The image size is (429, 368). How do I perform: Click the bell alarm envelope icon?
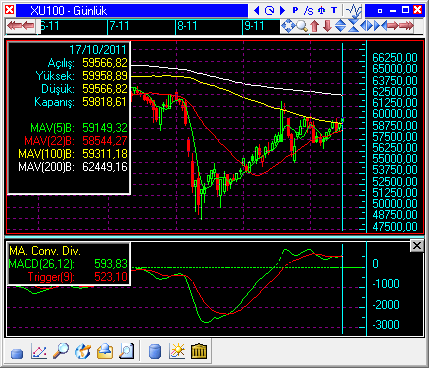(105, 351)
